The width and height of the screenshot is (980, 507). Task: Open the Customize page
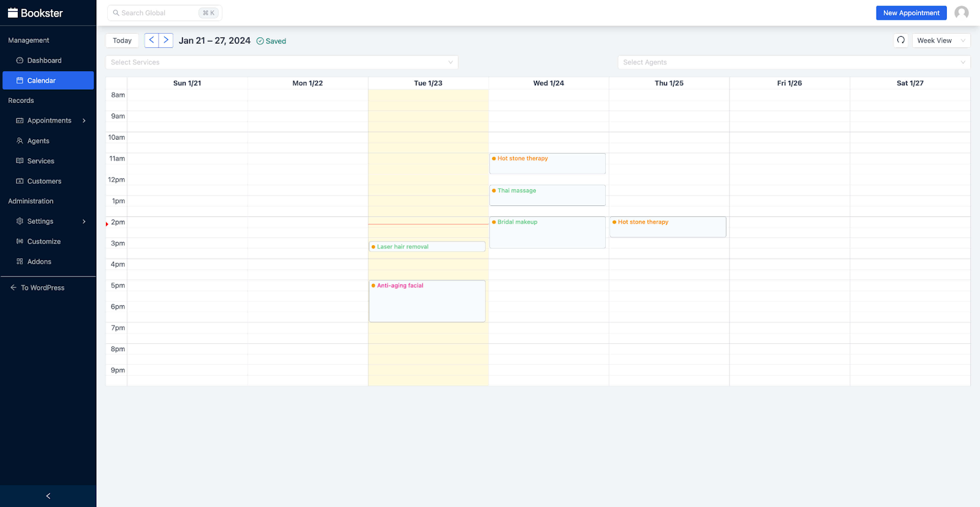coord(43,242)
